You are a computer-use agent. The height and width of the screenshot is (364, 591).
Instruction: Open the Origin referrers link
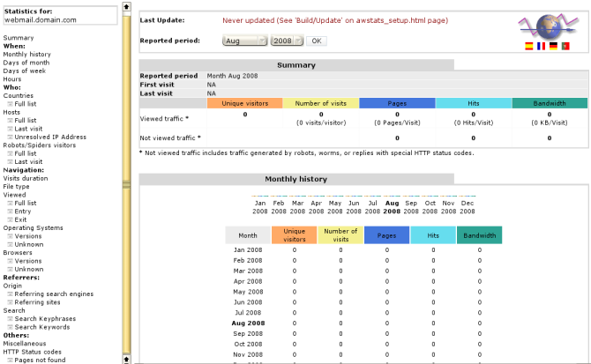12,286
